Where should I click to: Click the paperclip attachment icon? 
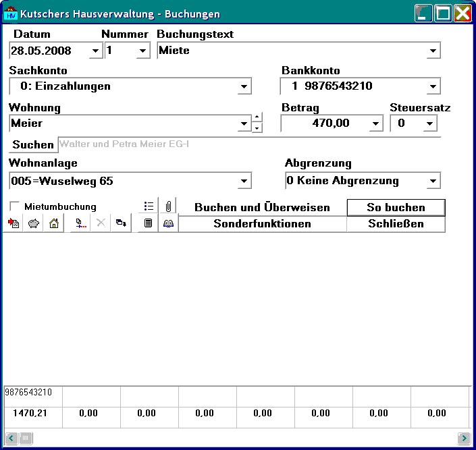[169, 206]
